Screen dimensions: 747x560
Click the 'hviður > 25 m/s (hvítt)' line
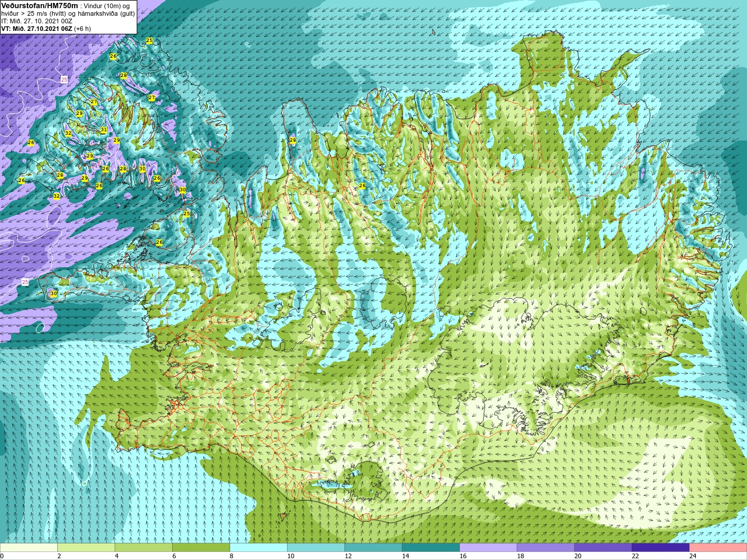pos(35,13)
